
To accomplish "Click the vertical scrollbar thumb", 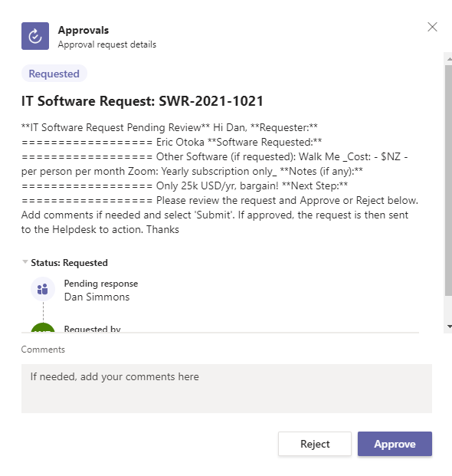I will click(x=448, y=180).
